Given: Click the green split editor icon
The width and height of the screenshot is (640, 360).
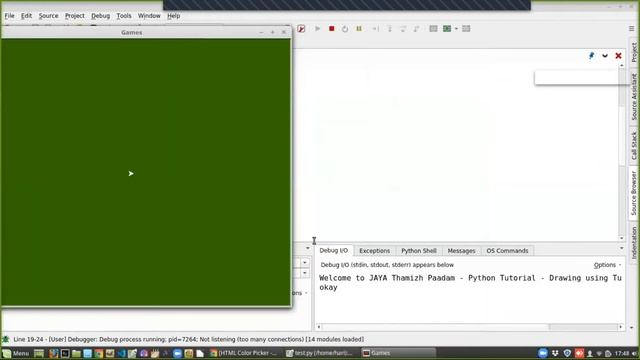Looking at the screenshot, I should coord(447,29).
